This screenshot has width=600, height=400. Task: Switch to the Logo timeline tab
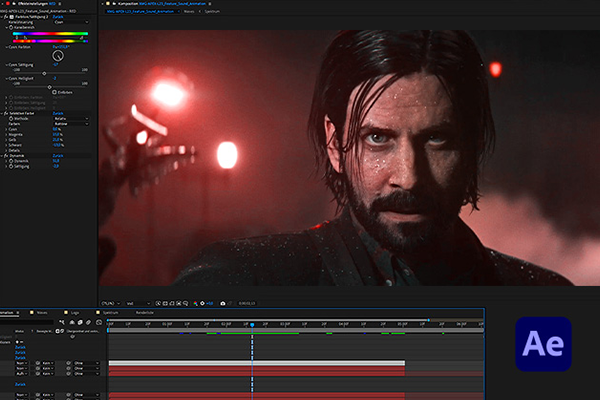click(75, 313)
